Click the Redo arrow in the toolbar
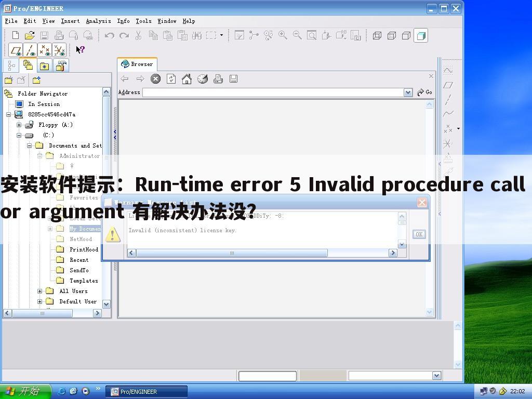 tap(124, 35)
